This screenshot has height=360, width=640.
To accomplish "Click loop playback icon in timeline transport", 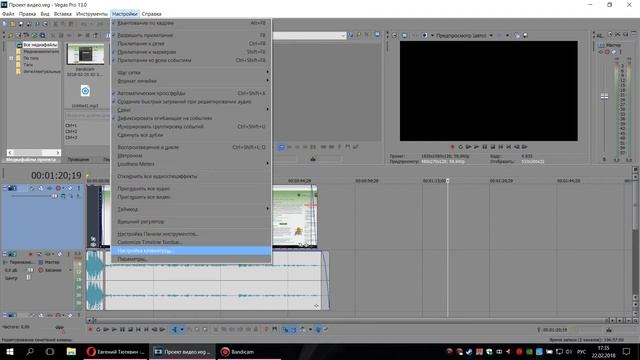I will click(x=98, y=329).
